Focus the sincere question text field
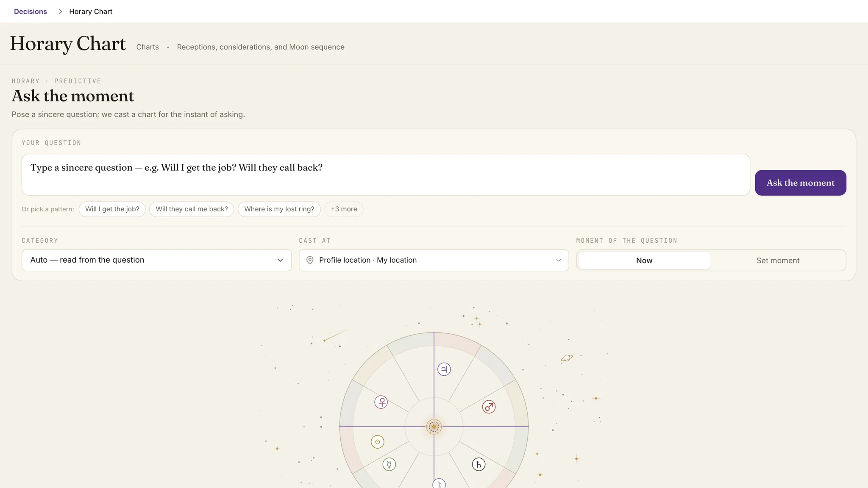 click(386, 175)
